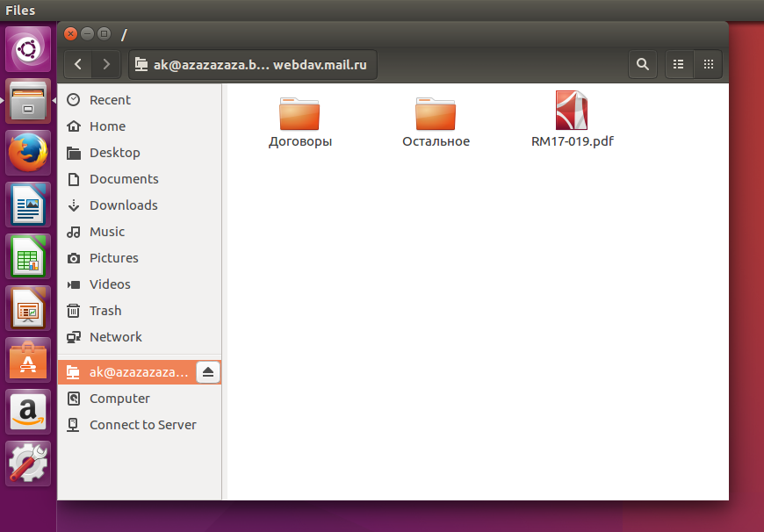Browse Network in the sidebar
Image resolution: width=764 pixels, height=532 pixels.
pyautogui.click(x=115, y=337)
